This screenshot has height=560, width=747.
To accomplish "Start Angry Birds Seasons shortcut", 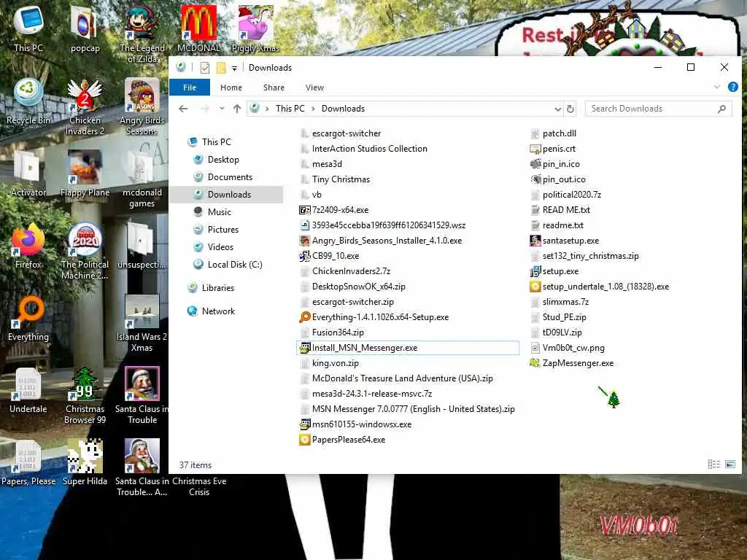I will [142, 107].
